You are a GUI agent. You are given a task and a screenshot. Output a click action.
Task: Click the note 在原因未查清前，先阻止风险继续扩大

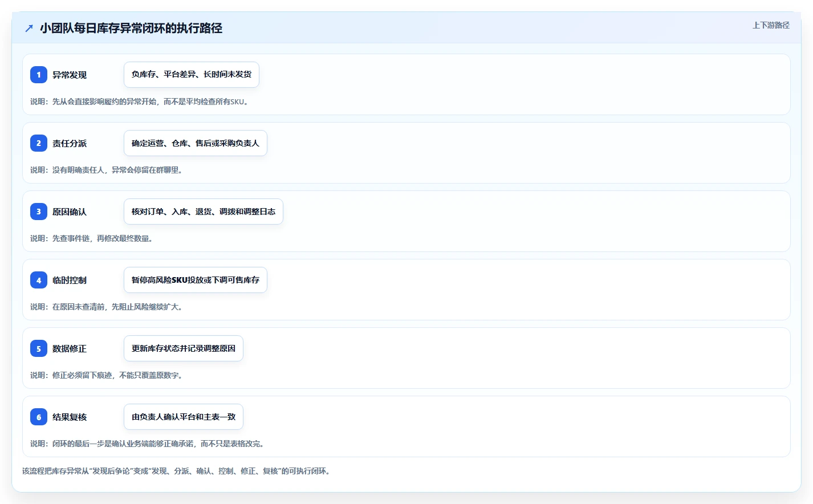click(x=107, y=307)
